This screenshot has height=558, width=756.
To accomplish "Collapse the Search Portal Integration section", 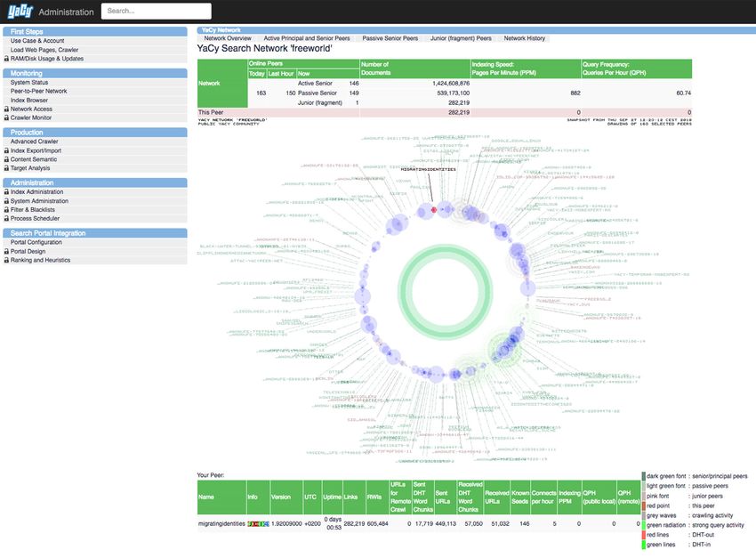I will click(95, 233).
